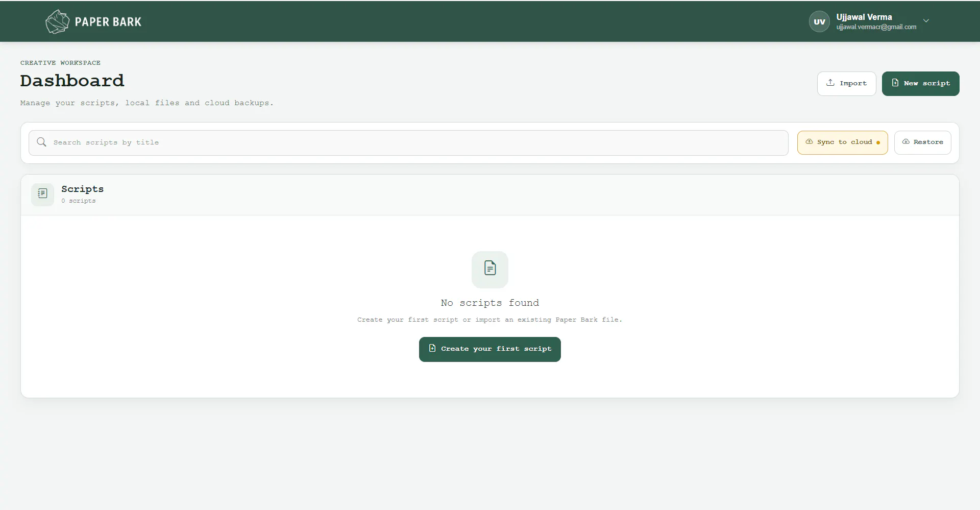
Task: Click the empty-state document icon
Action: click(489, 269)
